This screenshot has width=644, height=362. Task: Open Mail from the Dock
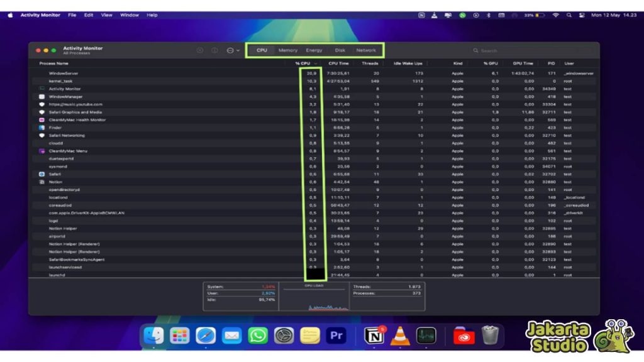231,336
